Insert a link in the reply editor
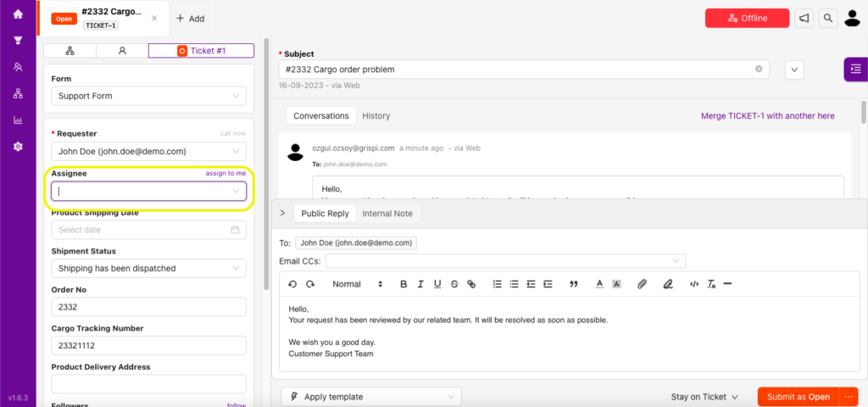This screenshot has height=407, width=868. (x=471, y=284)
